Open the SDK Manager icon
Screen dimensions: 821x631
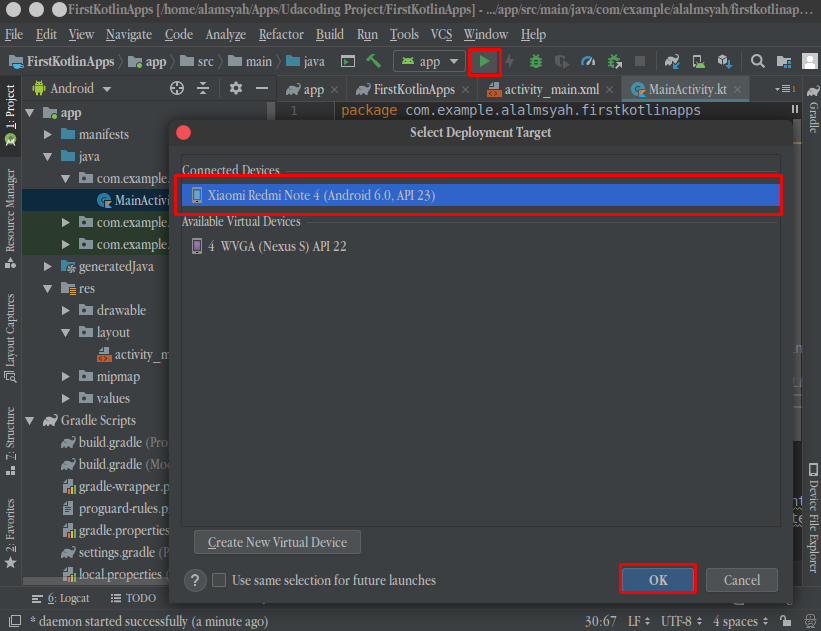pyautogui.click(x=725, y=62)
